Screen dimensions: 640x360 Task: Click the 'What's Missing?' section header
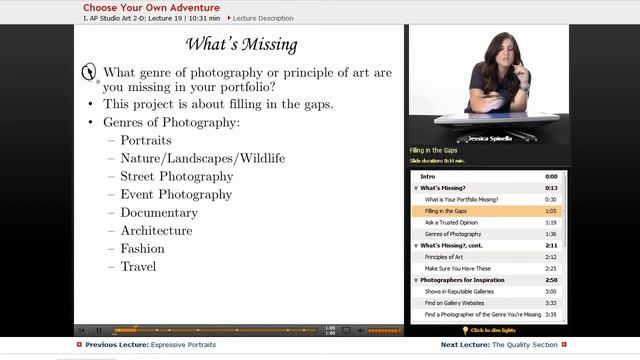click(443, 188)
